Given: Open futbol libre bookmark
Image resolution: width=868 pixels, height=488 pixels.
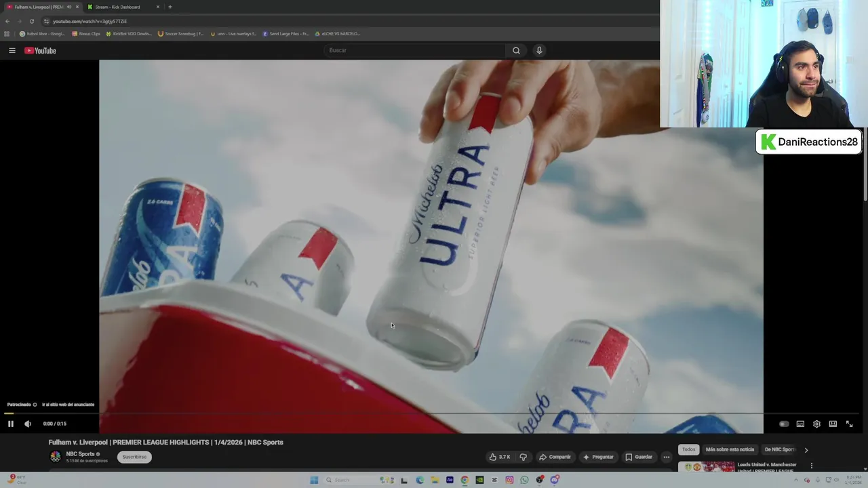Looking at the screenshot, I should (42, 33).
